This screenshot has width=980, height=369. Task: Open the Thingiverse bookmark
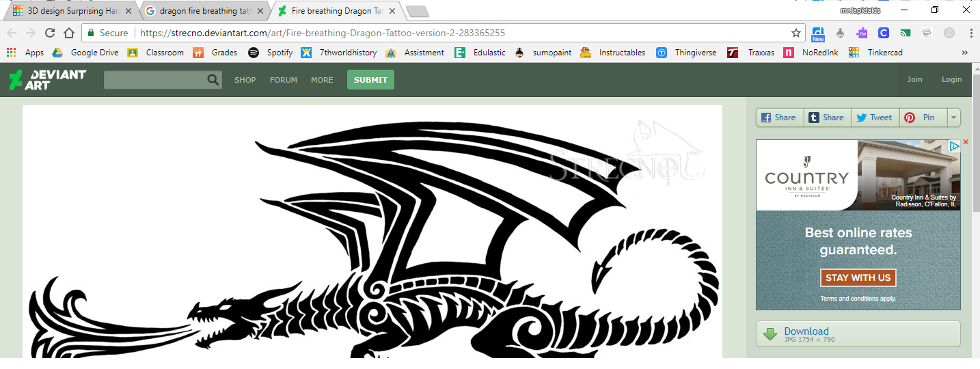(686, 53)
